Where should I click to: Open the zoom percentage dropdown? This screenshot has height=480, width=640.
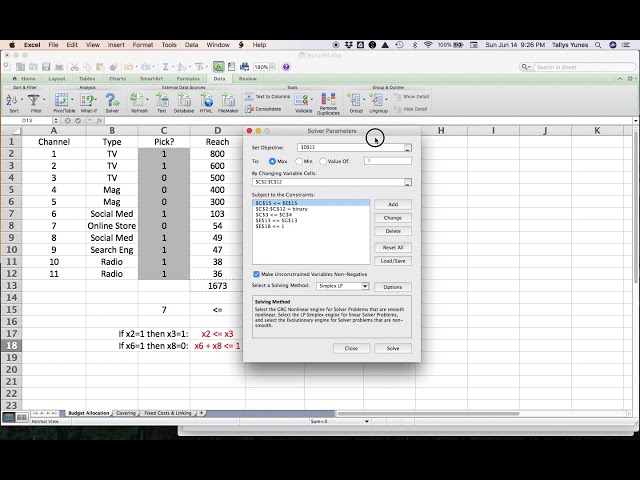[272, 67]
